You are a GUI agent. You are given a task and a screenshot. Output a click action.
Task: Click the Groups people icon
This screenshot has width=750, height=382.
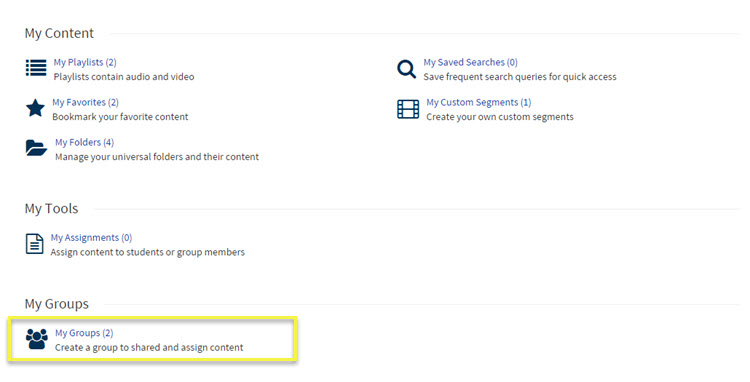(x=37, y=339)
